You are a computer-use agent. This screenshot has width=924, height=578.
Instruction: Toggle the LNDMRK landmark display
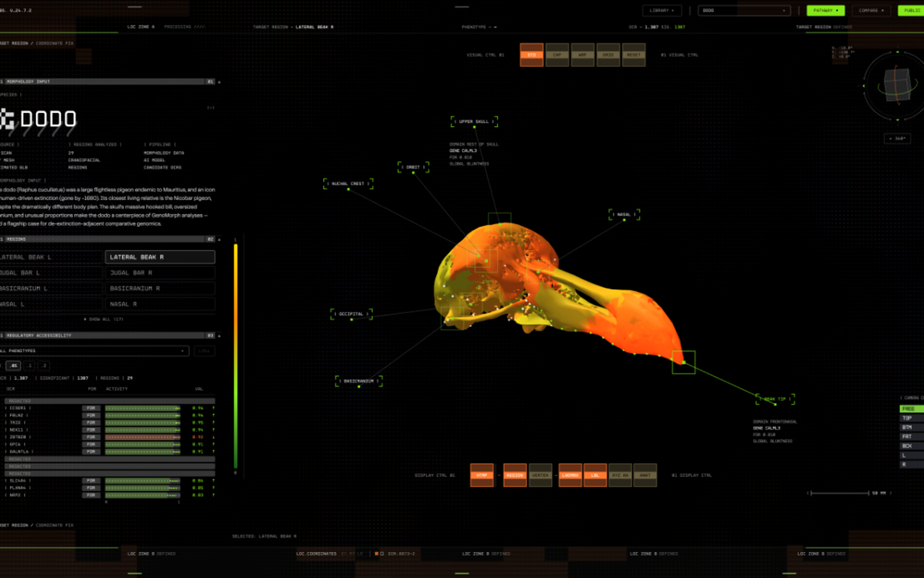[x=570, y=475]
